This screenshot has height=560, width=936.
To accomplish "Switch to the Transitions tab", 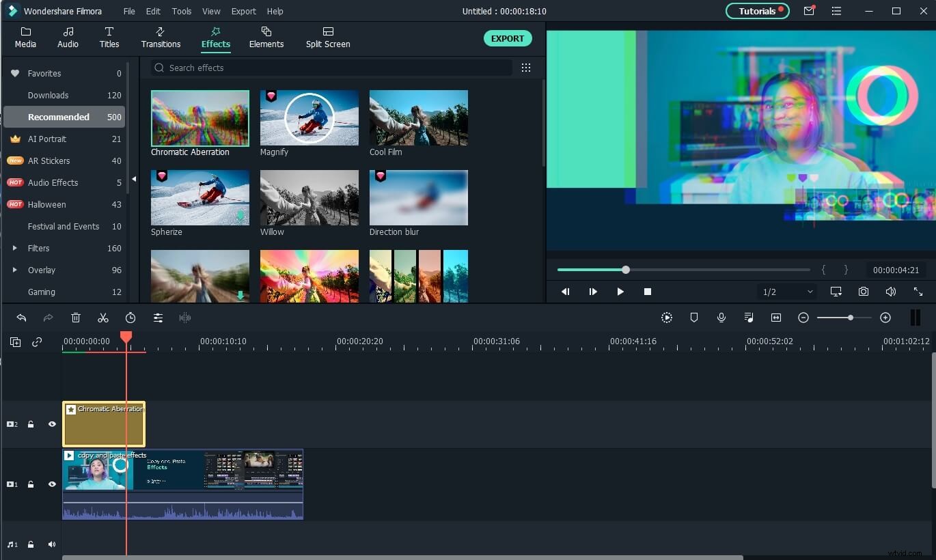I will (161, 38).
